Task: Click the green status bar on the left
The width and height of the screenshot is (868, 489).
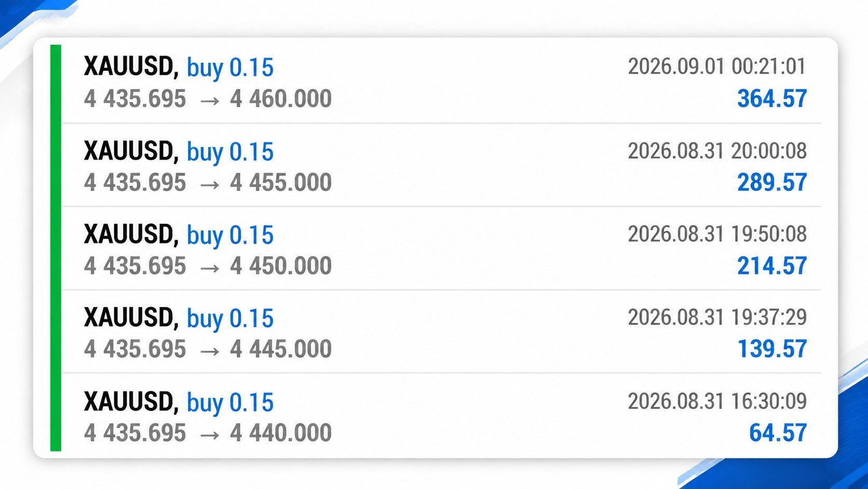Action: click(56, 248)
